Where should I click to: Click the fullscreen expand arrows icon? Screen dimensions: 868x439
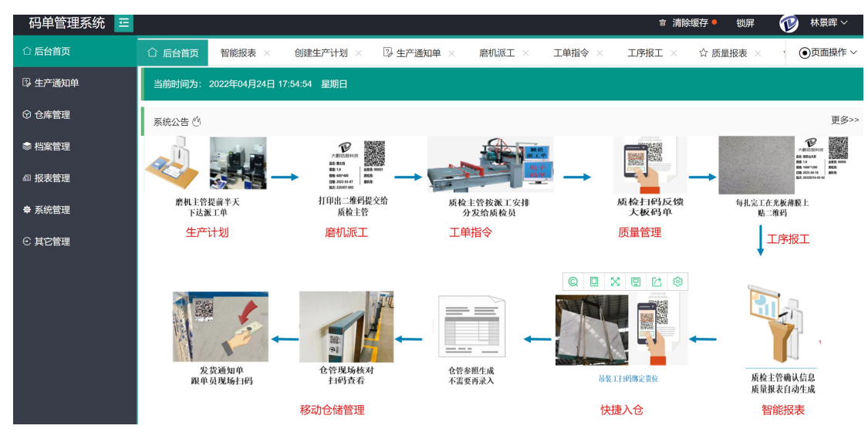(615, 282)
